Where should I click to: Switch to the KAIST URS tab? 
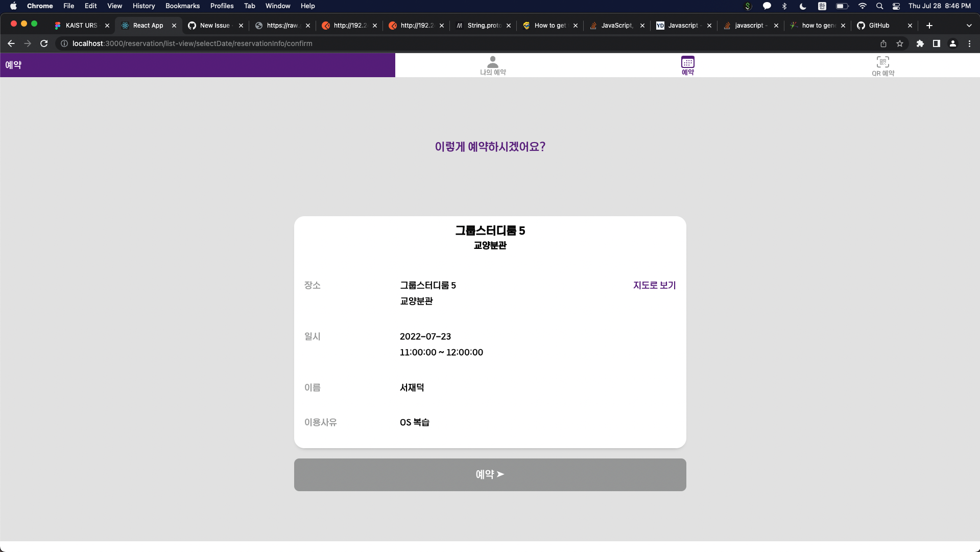[x=81, y=26]
